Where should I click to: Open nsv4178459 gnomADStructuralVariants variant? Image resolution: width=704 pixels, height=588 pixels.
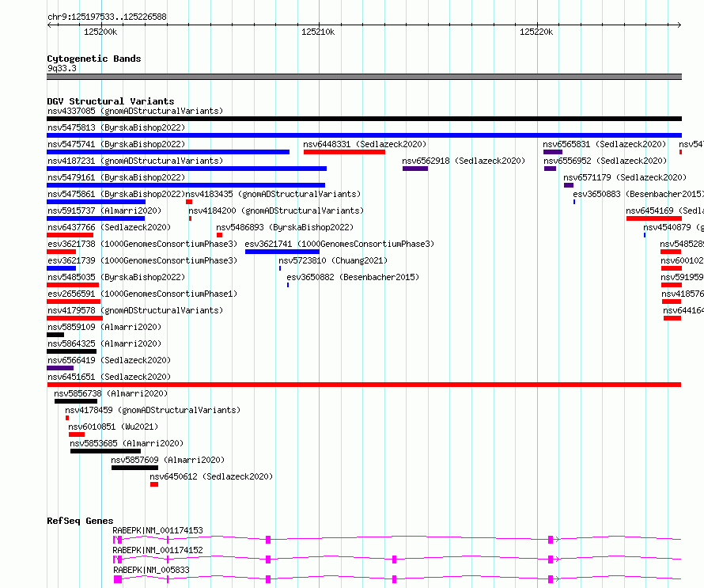[153, 410]
